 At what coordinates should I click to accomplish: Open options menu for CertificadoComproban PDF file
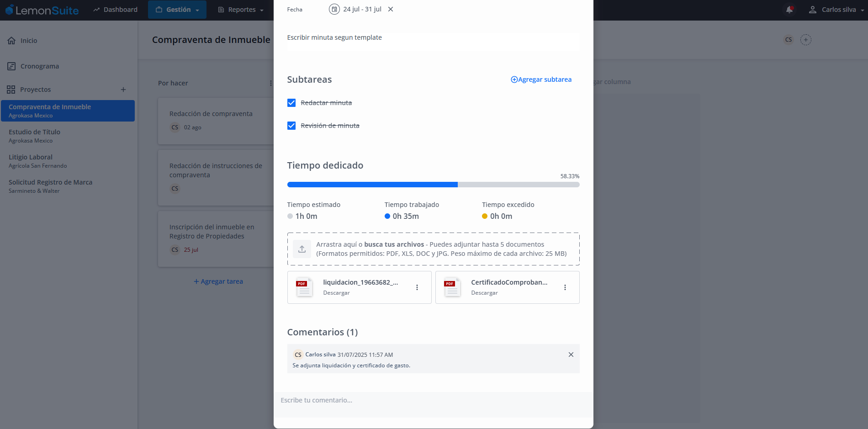point(565,287)
